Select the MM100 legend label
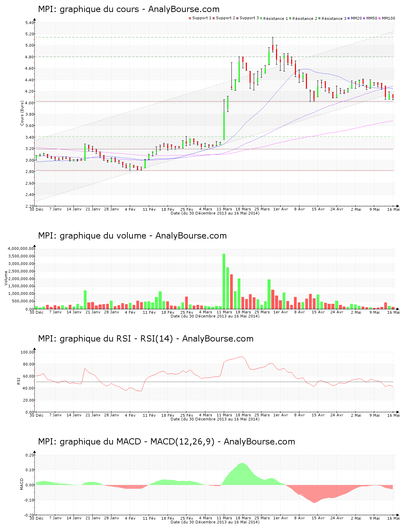412x532 pixels. tap(388, 18)
